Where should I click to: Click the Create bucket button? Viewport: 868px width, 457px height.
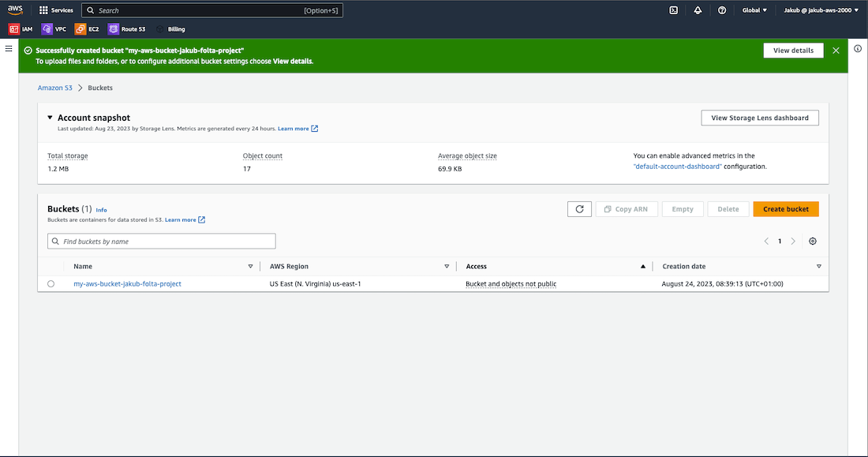click(x=785, y=209)
